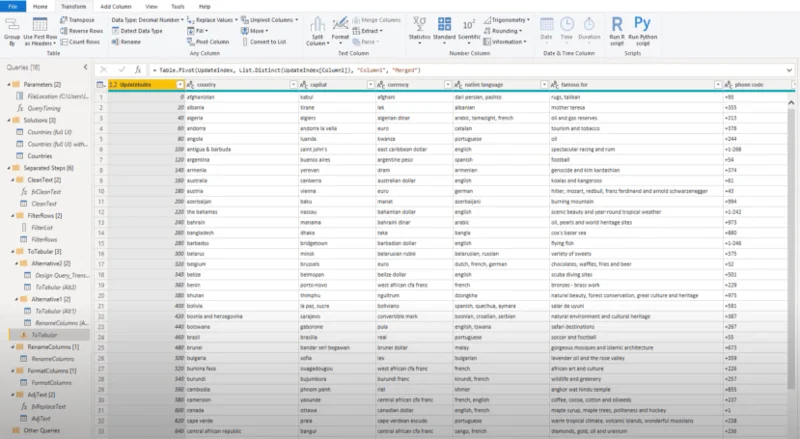Collapse the Separated Steps folder
The width and height of the screenshot is (800, 439).
tap(9, 168)
